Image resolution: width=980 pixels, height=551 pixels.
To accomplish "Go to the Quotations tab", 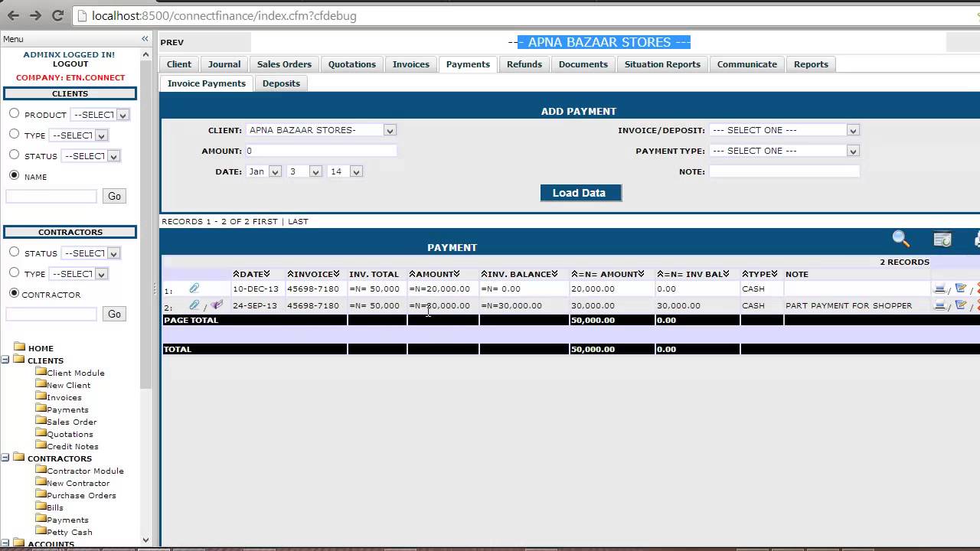I will tap(352, 64).
